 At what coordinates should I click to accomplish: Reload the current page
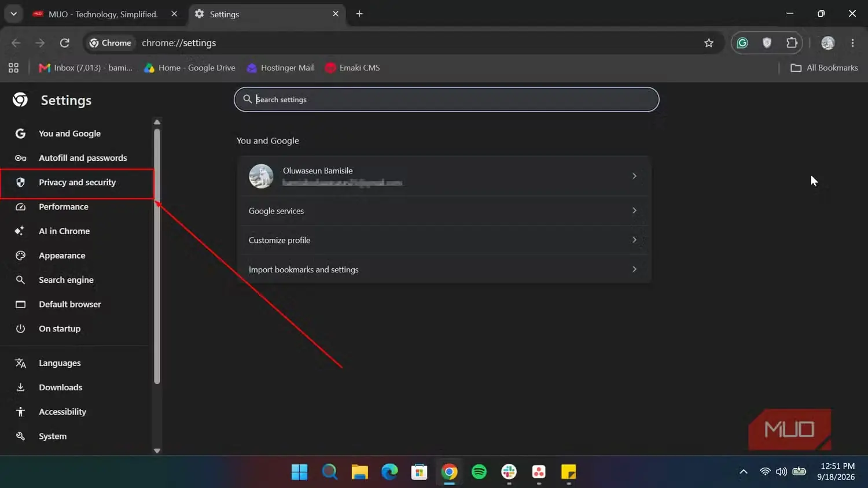coord(65,43)
